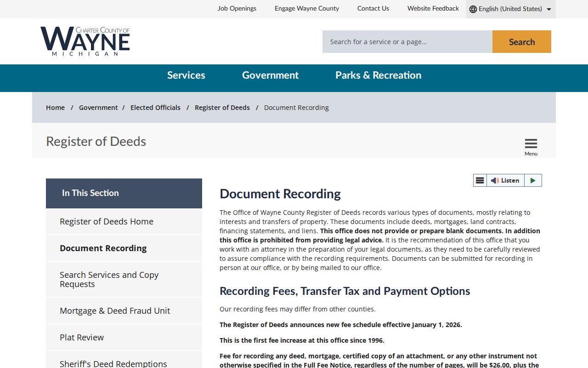Click the Document Recording heading
Image resolution: width=588 pixels, height=368 pixels.
coord(280,194)
